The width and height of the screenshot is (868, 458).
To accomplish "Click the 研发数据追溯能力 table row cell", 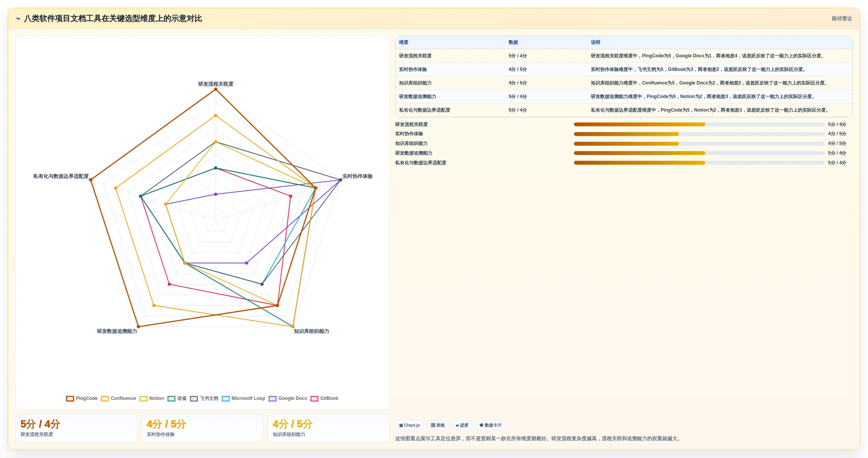I will tap(418, 96).
